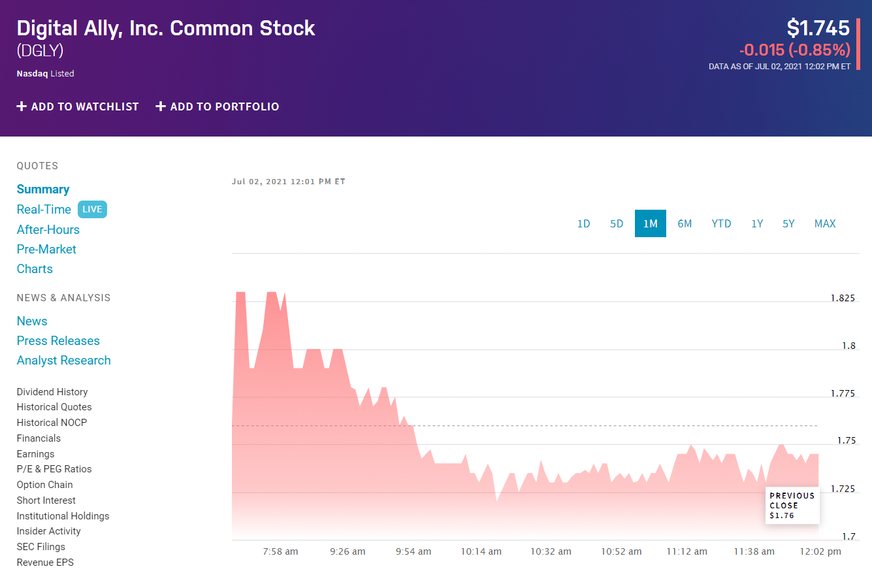Go to After-Hours quotes
The height and width of the screenshot is (588, 872).
pos(48,229)
